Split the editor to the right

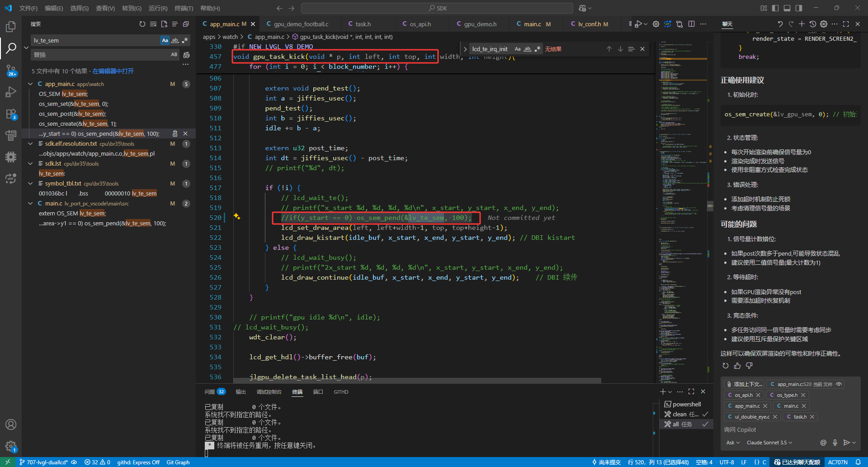point(692,24)
